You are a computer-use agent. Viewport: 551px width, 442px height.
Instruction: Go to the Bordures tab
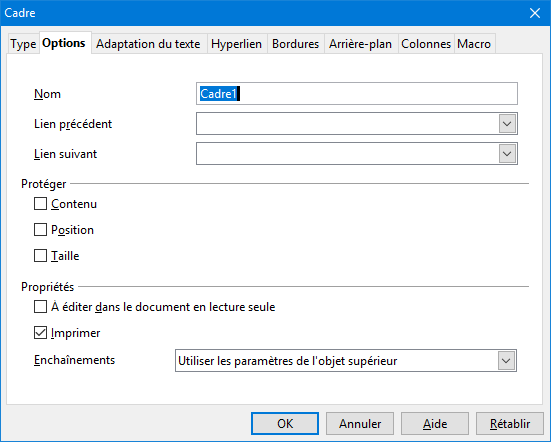pyautogui.click(x=295, y=44)
